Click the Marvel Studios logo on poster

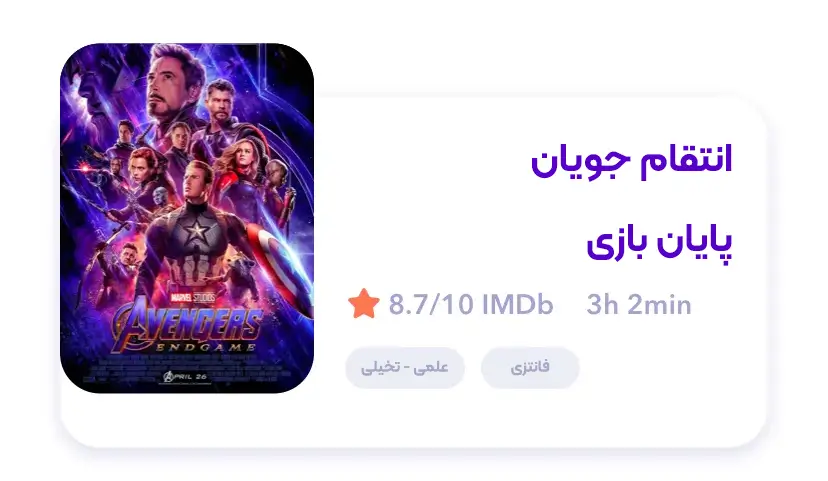click(x=193, y=298)
